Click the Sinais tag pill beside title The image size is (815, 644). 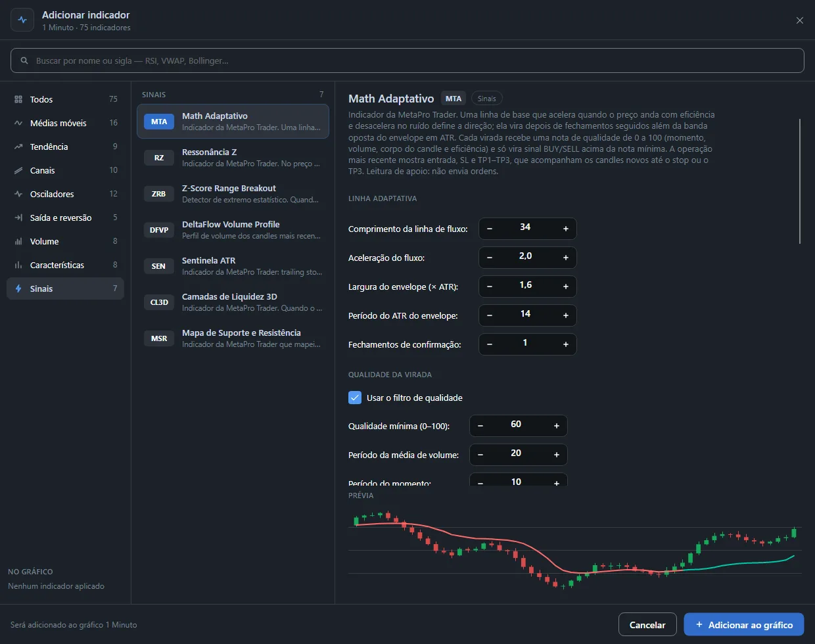(487, 99)
